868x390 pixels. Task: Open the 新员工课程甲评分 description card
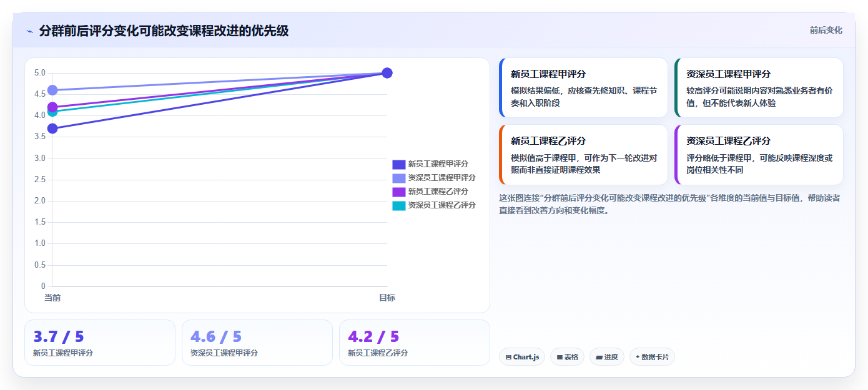coord(583,88)
